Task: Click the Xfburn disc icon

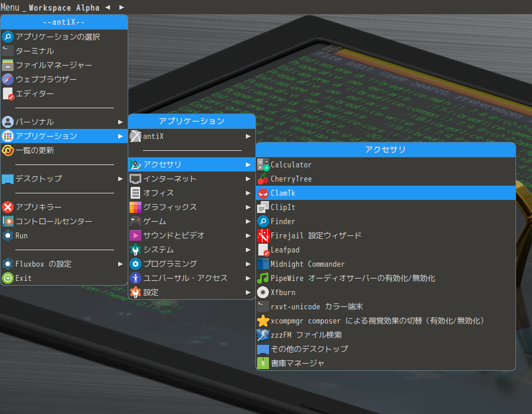Action: pyautogui.click(x=263, y=293)
